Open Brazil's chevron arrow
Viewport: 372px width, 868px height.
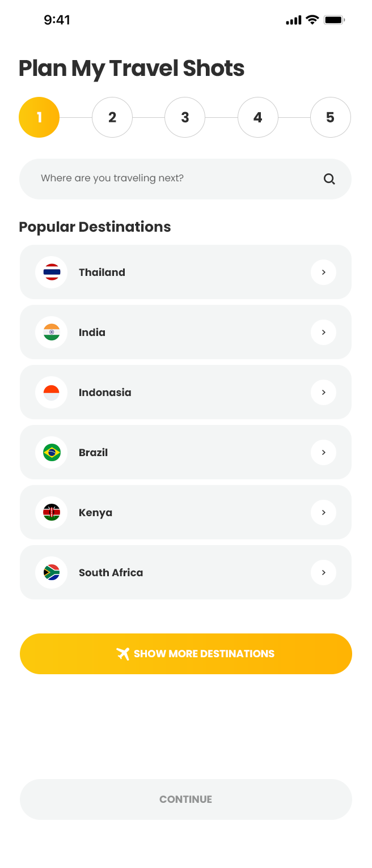point(324,453)
